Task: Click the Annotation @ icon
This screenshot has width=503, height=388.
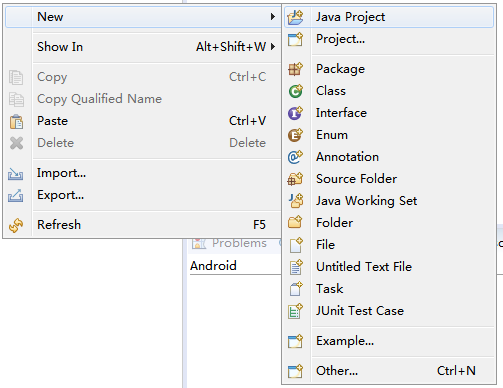Action: (295, 157)
